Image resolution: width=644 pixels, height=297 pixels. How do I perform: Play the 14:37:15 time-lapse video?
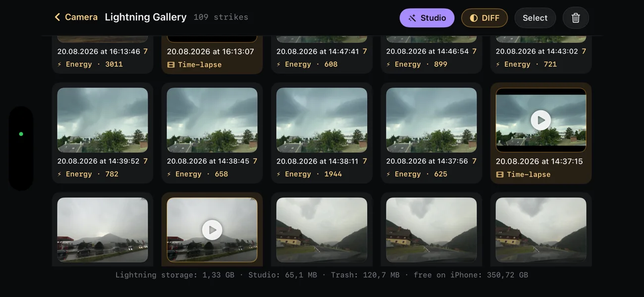coord(541,120)
